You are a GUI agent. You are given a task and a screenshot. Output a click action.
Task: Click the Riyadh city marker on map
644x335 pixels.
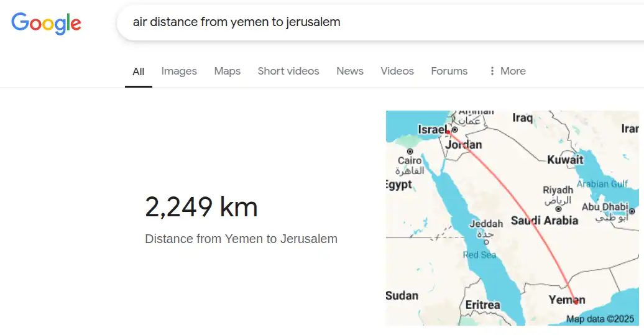pos(558,209)
